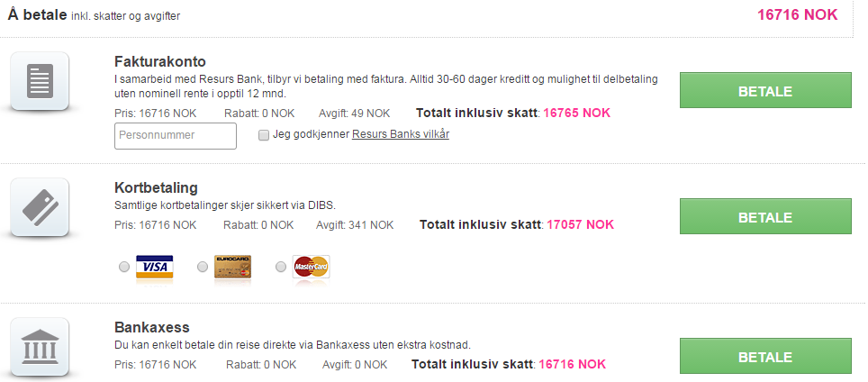Open the Resurs Banks vilkår link

[401, 134]
